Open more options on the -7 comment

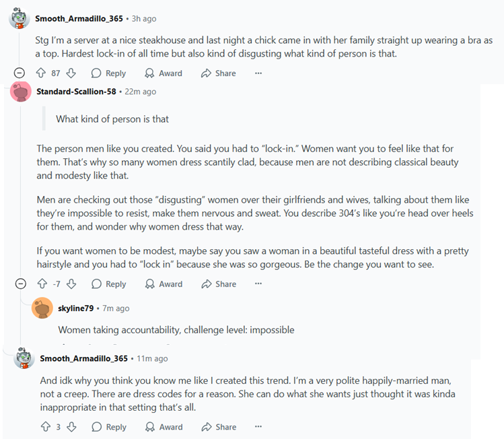point(258,283)
